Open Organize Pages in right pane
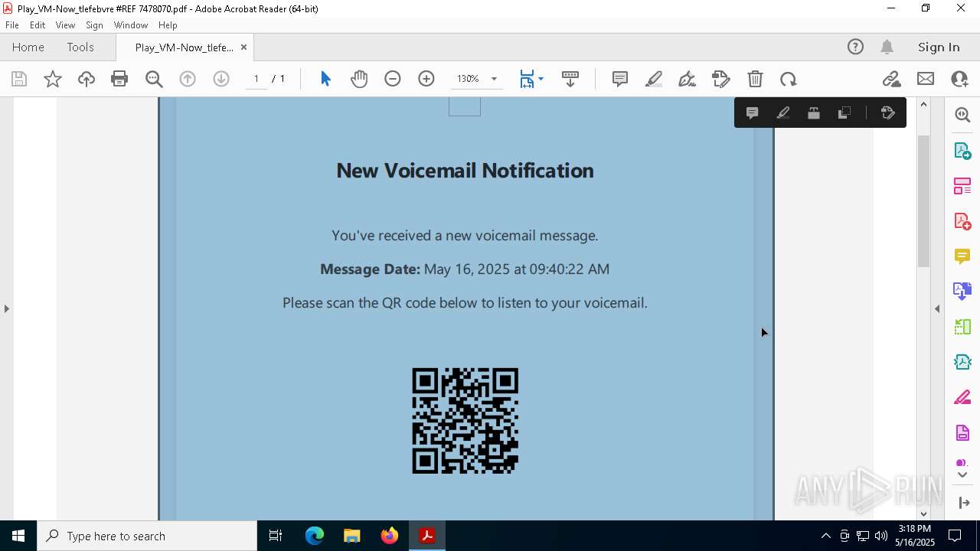Viewport: 980px width, 551px height. tap(962, 186)
